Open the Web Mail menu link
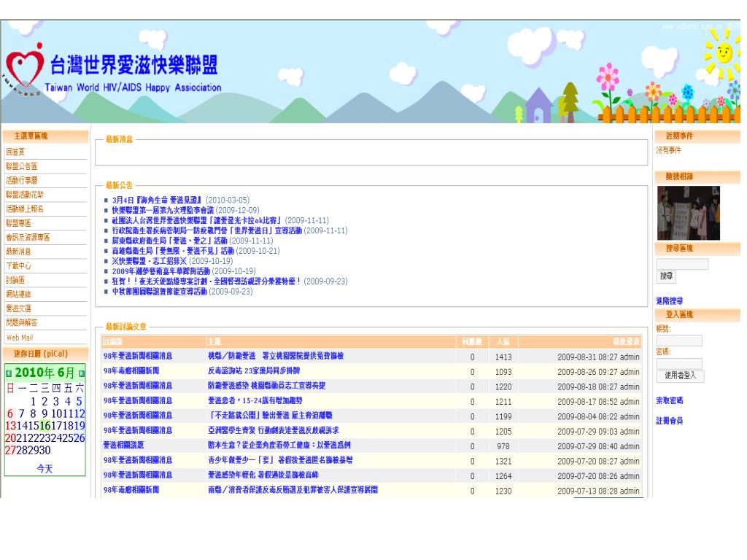This screenshot has width=747, height=560. [20, 338]
